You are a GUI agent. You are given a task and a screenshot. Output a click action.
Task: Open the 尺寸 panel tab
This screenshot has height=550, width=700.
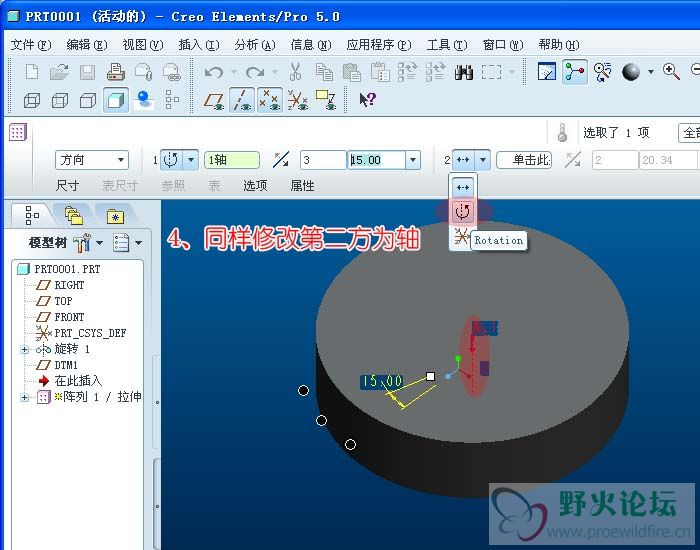pos(67,185)
